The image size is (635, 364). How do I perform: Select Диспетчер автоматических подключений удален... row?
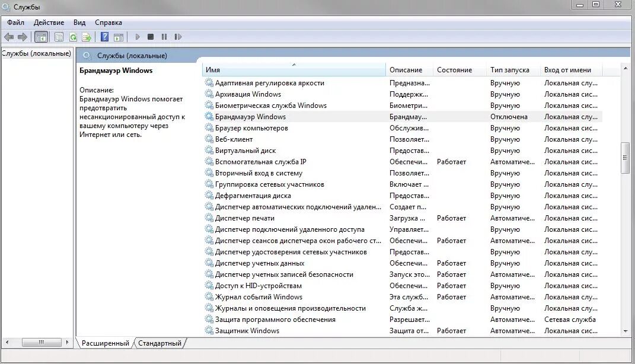403,207
